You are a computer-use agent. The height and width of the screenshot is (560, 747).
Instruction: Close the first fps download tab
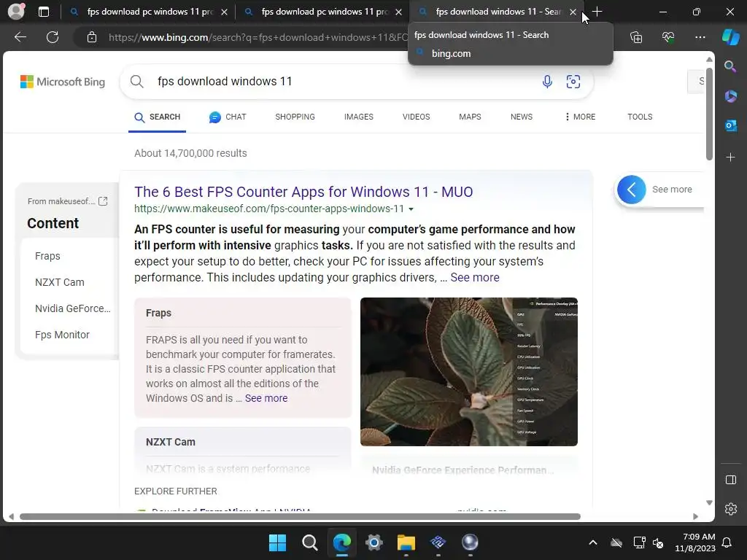point(224,12)
